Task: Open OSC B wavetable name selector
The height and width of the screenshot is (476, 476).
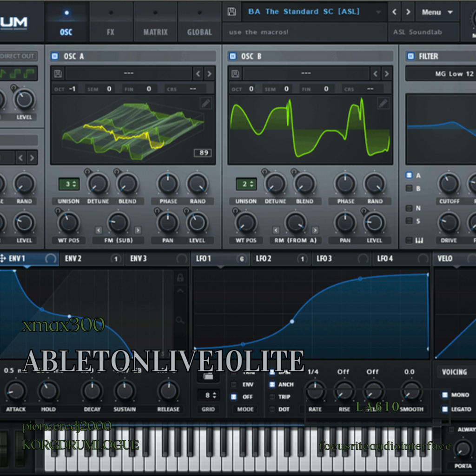Action: click(x=306, y=73)
